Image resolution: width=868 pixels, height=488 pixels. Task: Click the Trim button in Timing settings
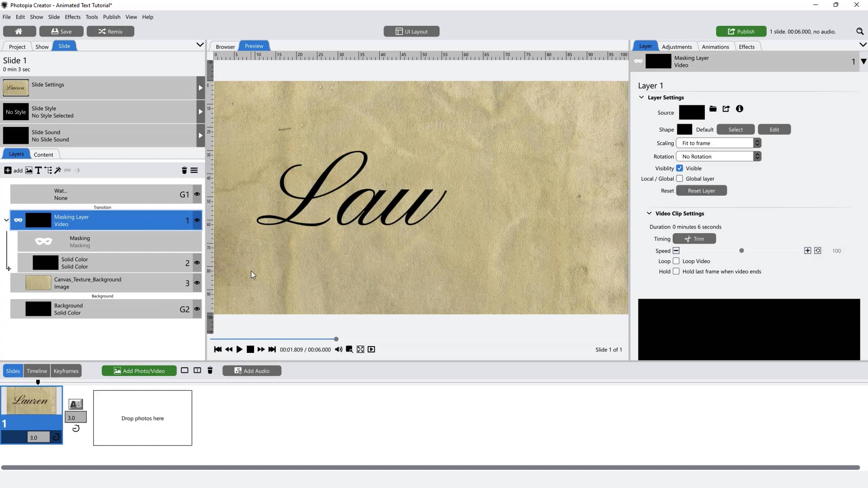pyautogui.click(x=694, y=239)
